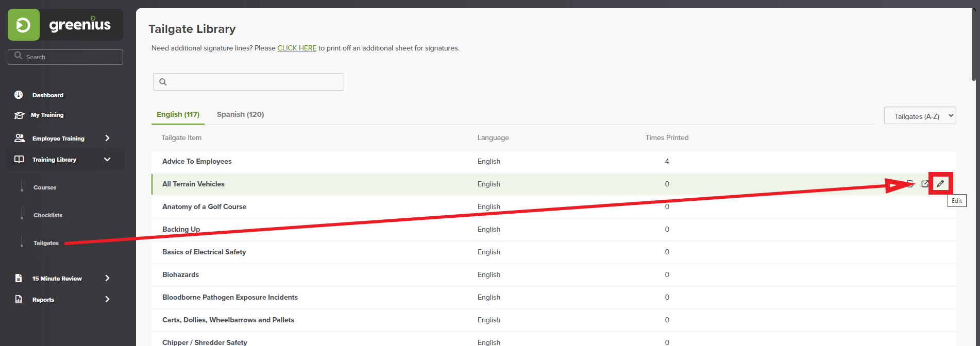Click the 15 Minute Review document icon
980x346 pixels.
pyautogui.click(x=19, y=278)
